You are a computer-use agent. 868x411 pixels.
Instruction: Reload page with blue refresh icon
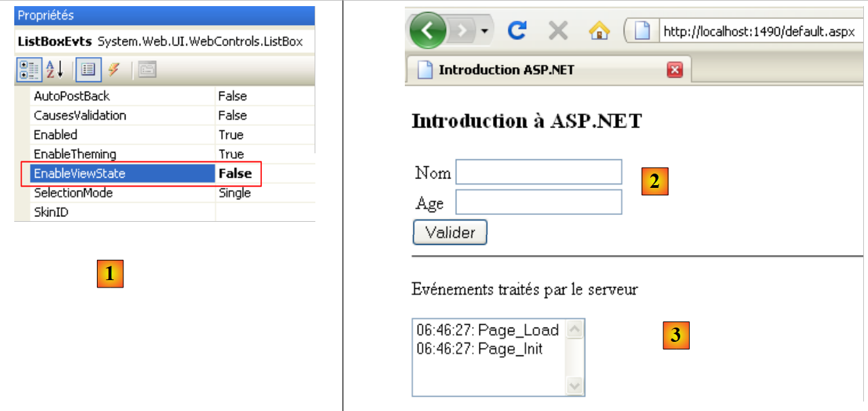[517, 31]
